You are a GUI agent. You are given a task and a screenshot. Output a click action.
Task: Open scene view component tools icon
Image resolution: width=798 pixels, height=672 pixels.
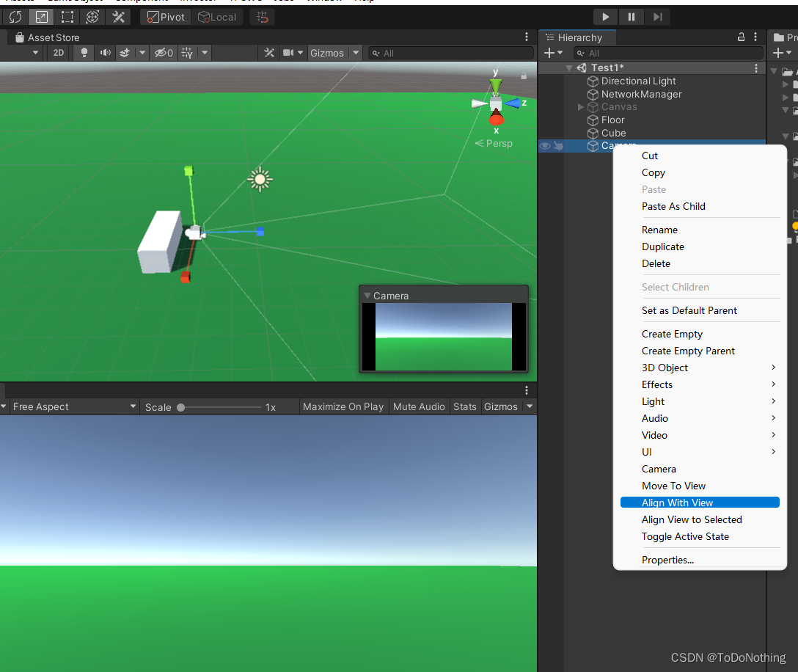pyautogui.click(x=269, y=52)
